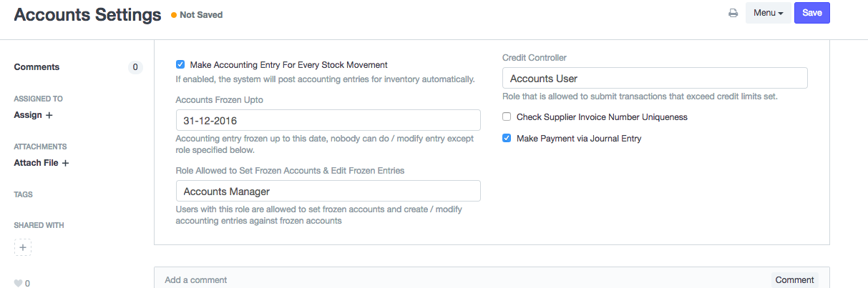Screen dimensions: 868x288
Task: Click the plus icon beside Attach File
Action: click(x=65, y=163)
